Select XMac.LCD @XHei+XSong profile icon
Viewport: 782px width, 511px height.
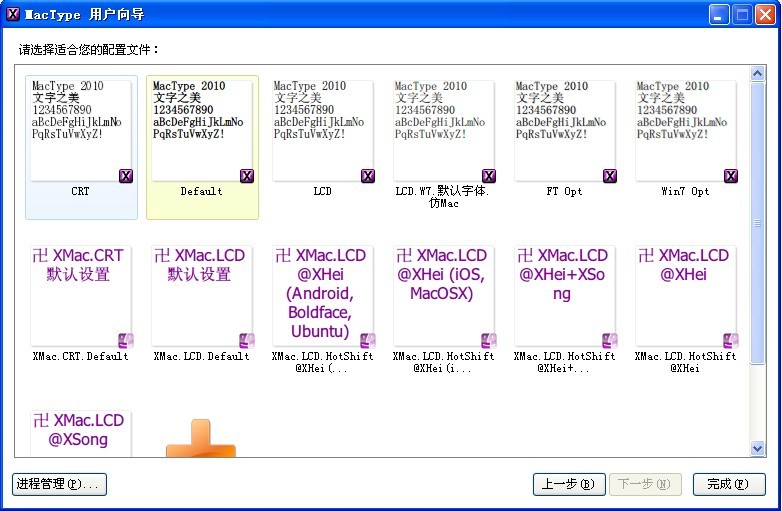pos(565,296)
